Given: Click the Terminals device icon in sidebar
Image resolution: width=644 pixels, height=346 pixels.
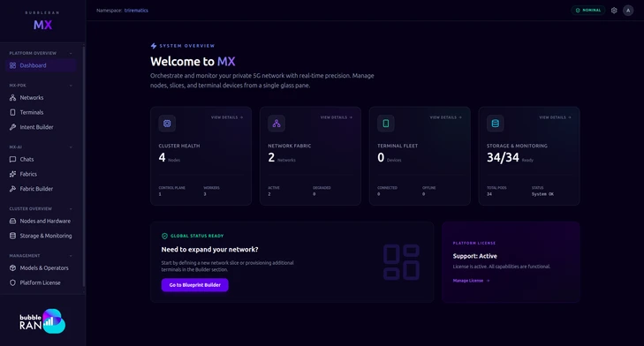Looking at the screenshot, I should click(x=12, y=112).
